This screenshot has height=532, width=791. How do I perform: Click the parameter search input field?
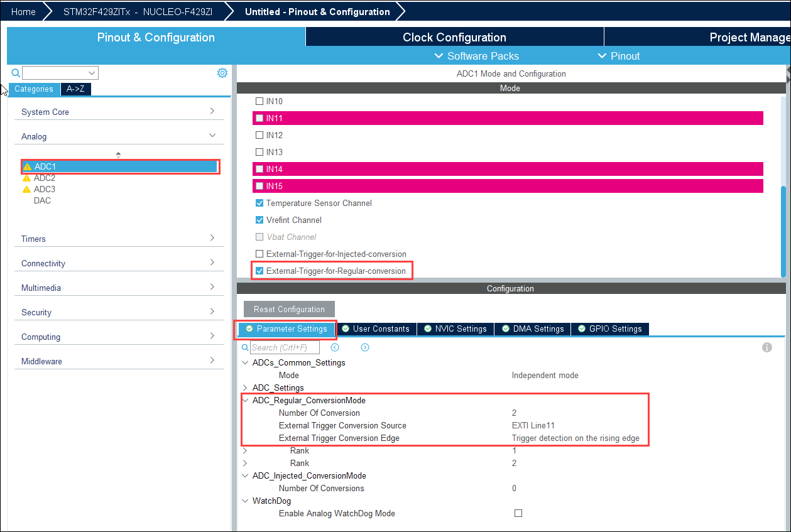285,347
